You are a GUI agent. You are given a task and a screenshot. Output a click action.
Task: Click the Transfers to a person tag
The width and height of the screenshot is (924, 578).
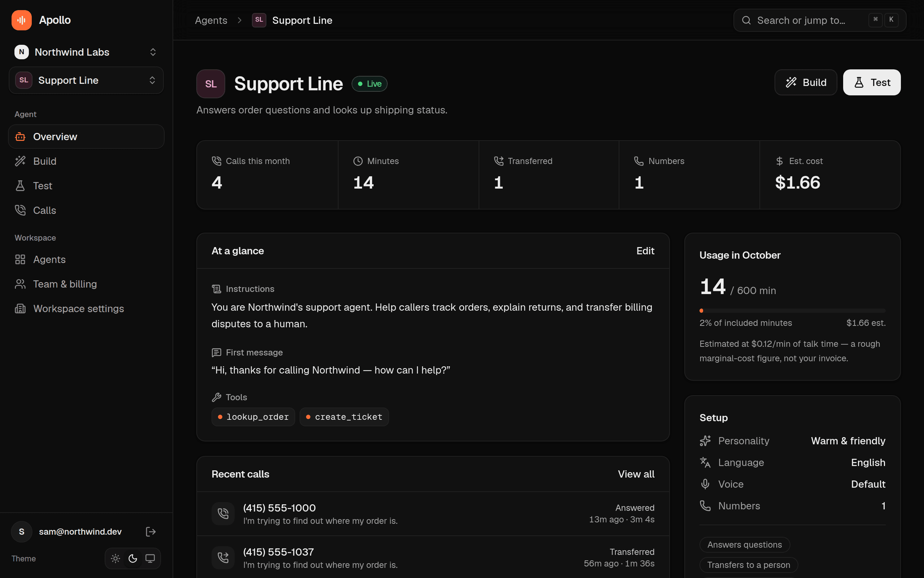748,565
